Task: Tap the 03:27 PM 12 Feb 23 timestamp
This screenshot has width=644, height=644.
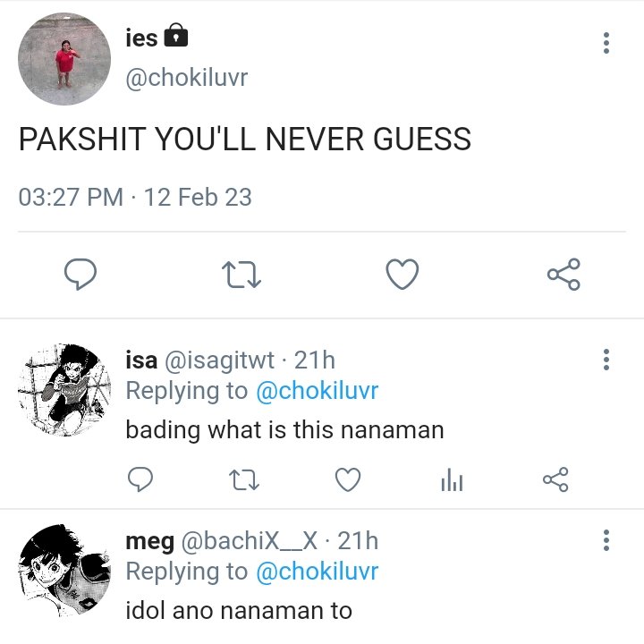Action: click(135, 197)
